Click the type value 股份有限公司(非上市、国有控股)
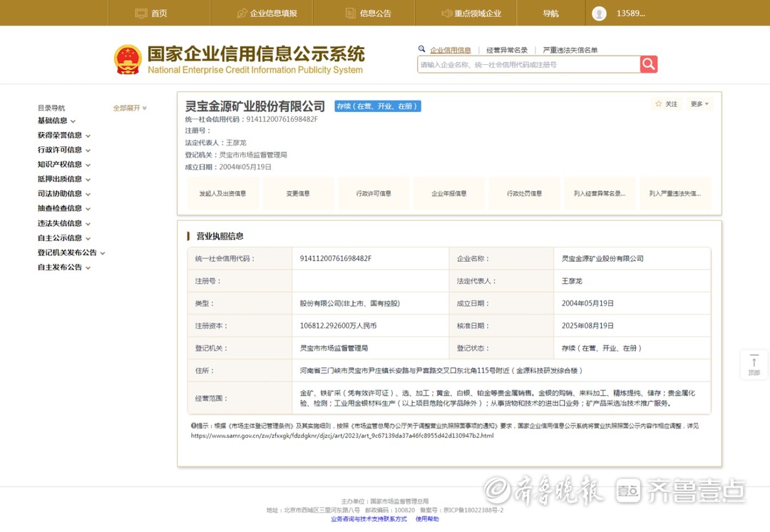 [349, 304]
